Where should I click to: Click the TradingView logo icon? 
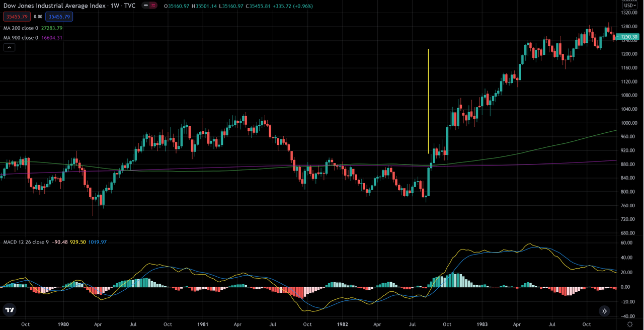(9, 310)
